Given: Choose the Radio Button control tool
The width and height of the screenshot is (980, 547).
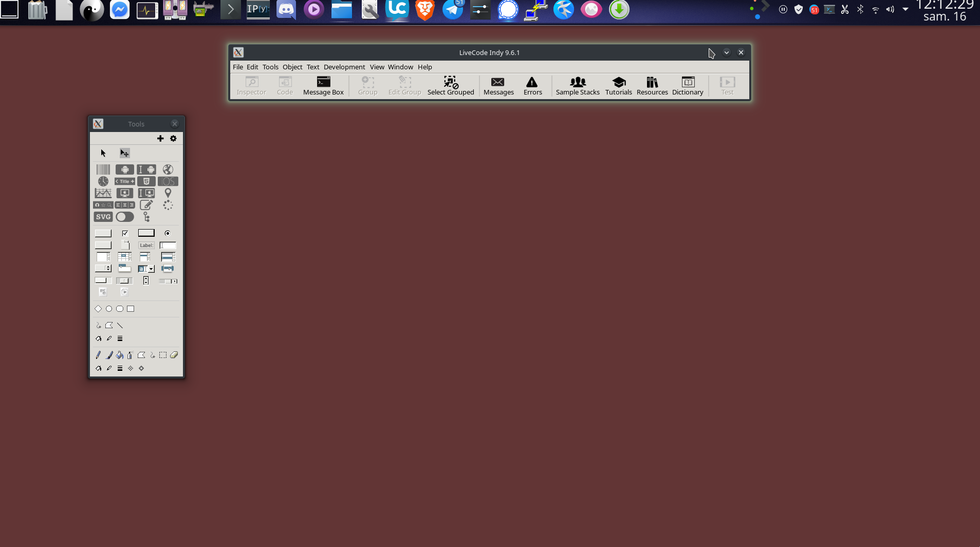Looking at the screenshot, I should click(168, 233).
